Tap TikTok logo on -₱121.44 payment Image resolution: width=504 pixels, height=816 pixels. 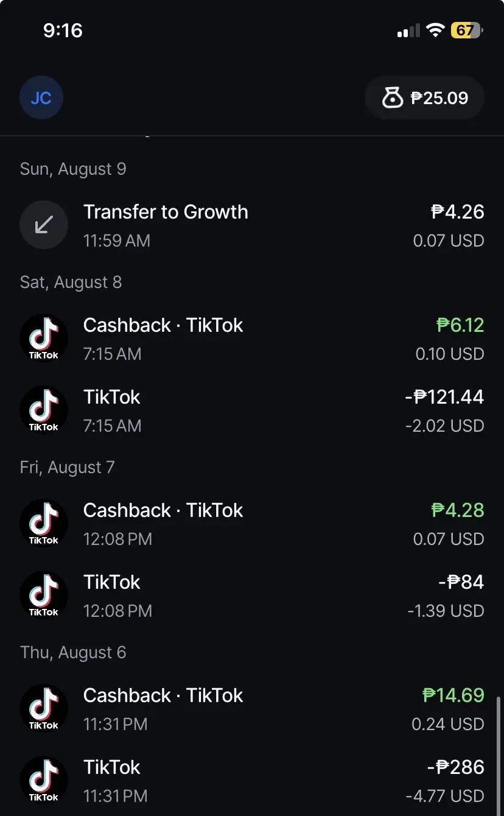(x=44, y=410)
